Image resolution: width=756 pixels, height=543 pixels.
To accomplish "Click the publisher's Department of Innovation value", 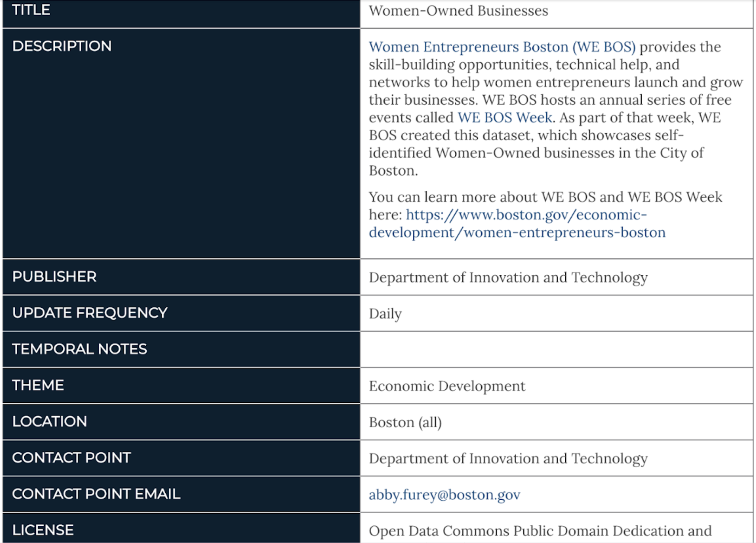I will pyautogui.click(x=508, y=277).
